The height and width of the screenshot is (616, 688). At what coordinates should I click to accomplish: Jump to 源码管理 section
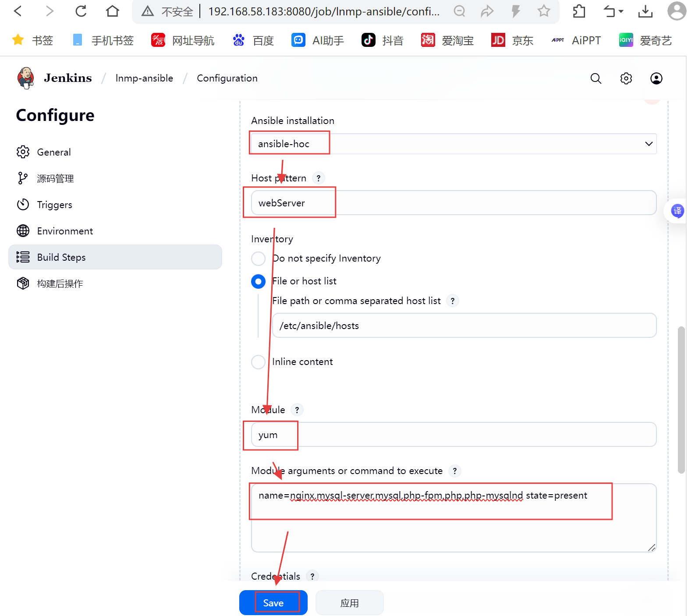pyautogui.click(x=115, y=178)
